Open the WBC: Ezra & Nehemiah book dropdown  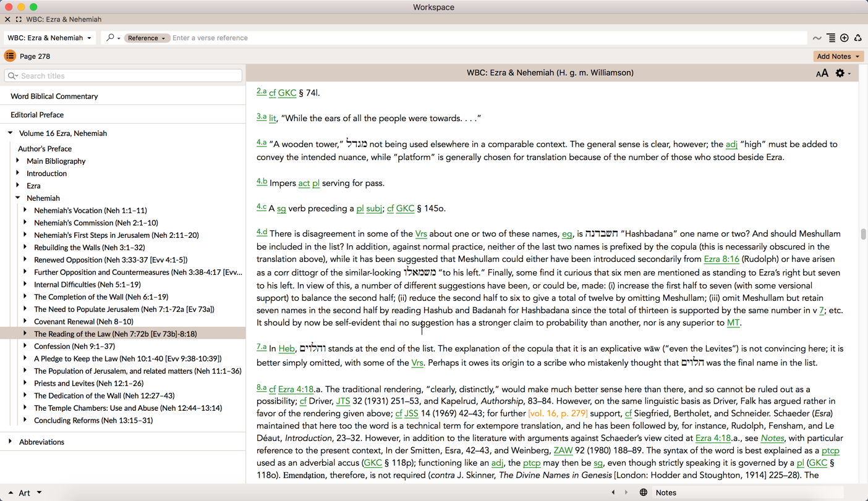pyautogui.click(x=49, y=38)
